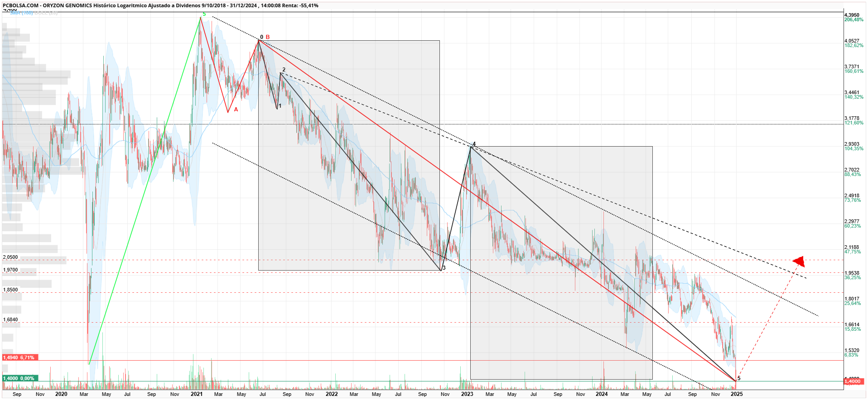The image size is (868, 400).
Task: Click the 1,9538 price axis label
Action: coord(852,273)
